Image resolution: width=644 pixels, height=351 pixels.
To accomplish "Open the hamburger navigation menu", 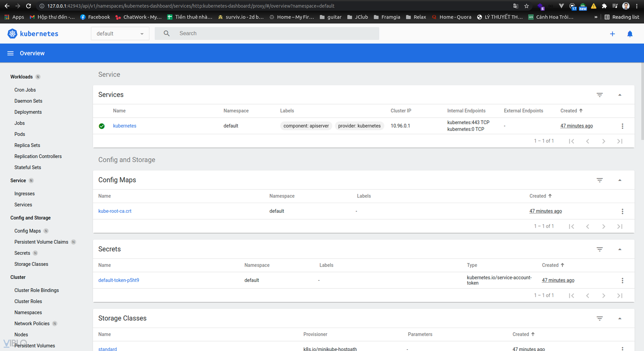I will point(11,53).
